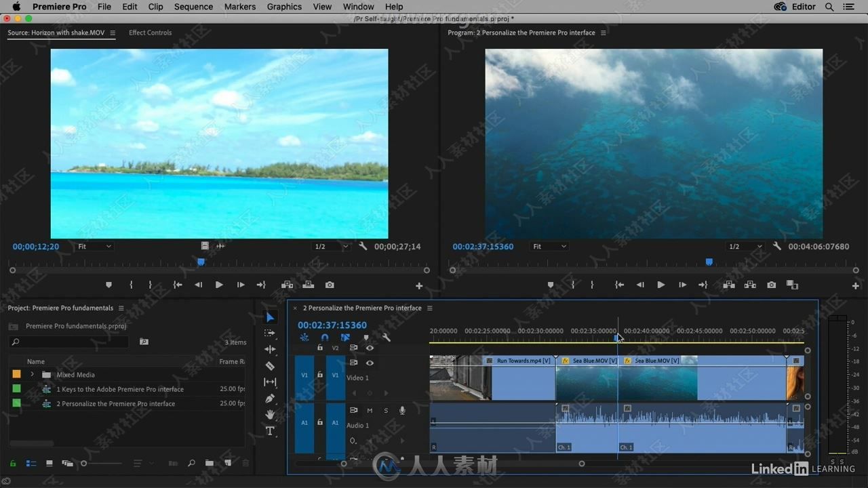Click Overwrite button in Source monitor
This screenshot has height=488, width=868.
(309, 285)
